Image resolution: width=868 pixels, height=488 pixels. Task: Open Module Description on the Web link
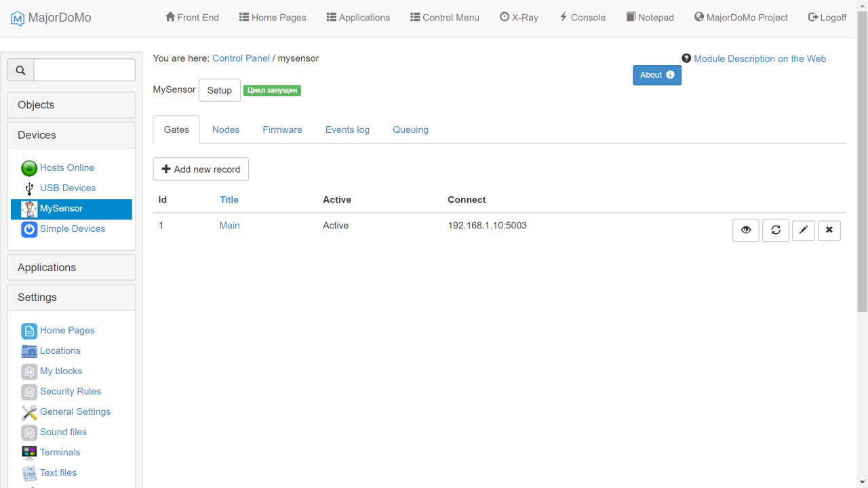point(759,59)
